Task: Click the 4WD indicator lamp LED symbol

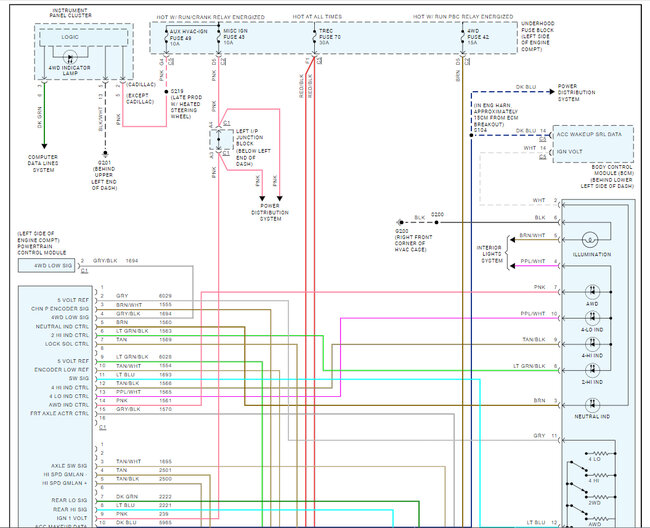Action: (70, 58)
